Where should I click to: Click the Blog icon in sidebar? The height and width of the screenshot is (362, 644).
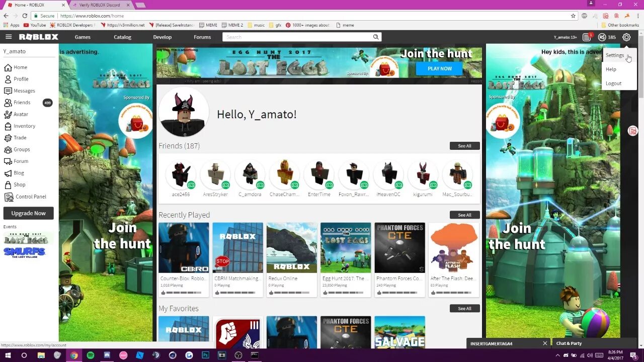(8, 173)
